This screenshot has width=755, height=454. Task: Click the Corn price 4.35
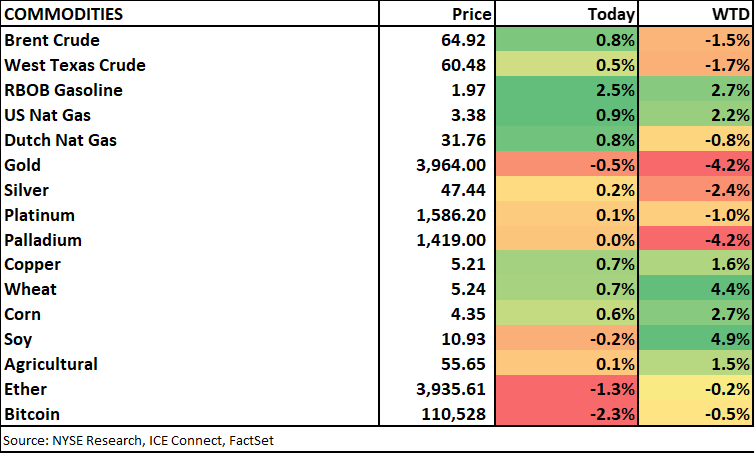pyautogui.click(x=472, y=314)
